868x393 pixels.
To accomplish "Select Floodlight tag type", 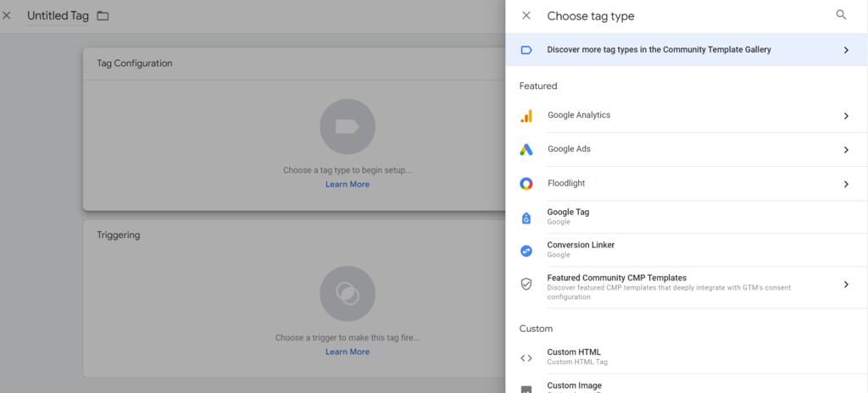I will (x=687, y=184).
